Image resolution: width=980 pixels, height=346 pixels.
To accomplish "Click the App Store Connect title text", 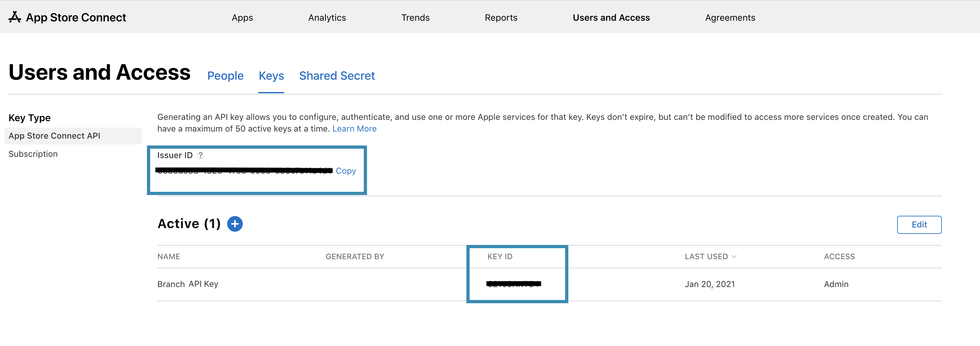I will (x=76, y=17).
